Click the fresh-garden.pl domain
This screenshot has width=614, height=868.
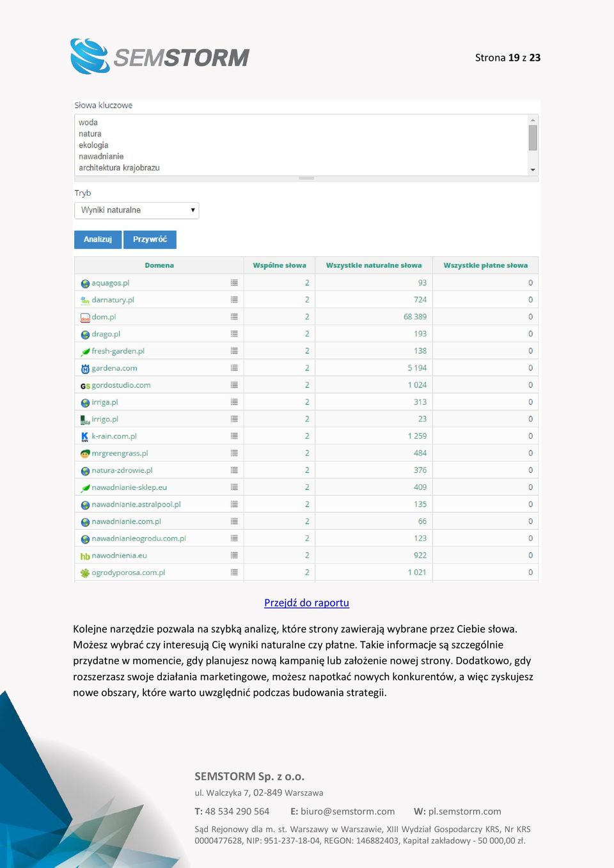(118, 351)
